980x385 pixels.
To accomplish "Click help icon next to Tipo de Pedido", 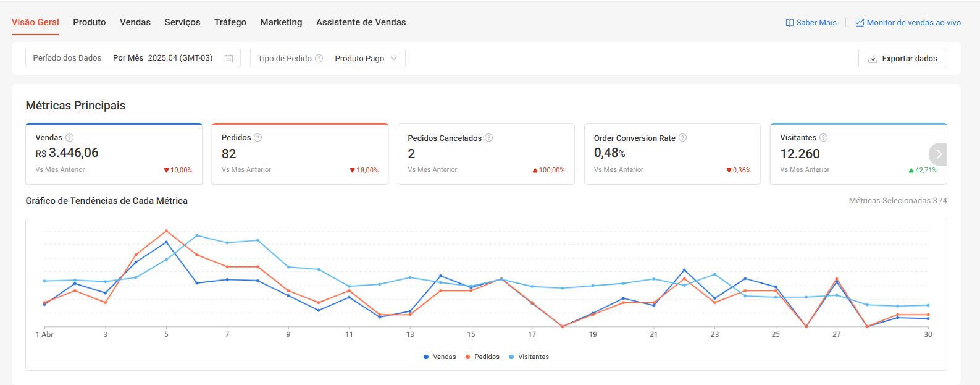I will click(319, 59).
